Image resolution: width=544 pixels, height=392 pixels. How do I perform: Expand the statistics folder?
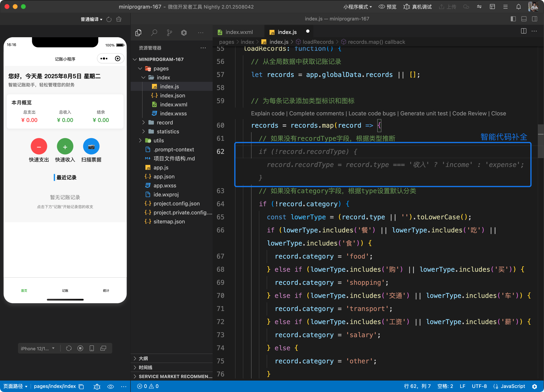tap(168, 132)
